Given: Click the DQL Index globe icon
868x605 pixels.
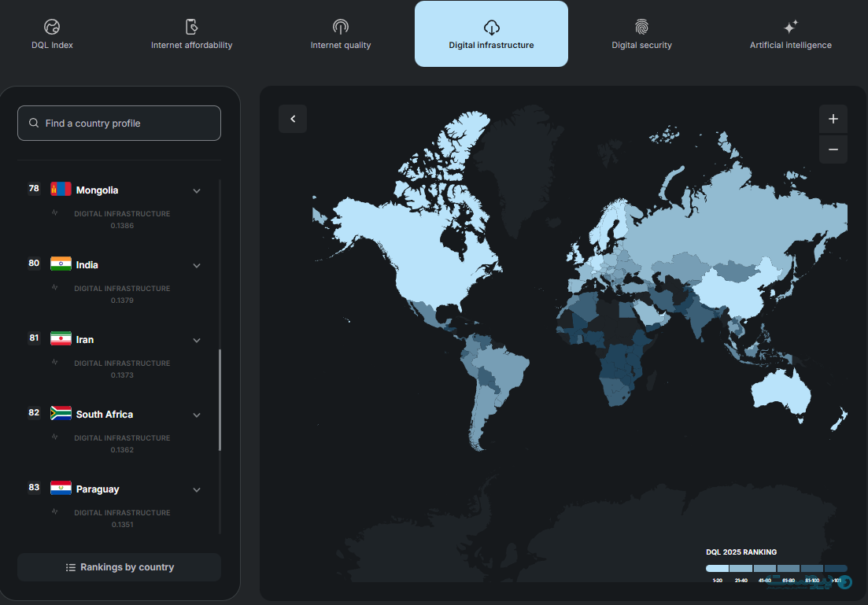Looking at the screenshot, I should 52,28.
